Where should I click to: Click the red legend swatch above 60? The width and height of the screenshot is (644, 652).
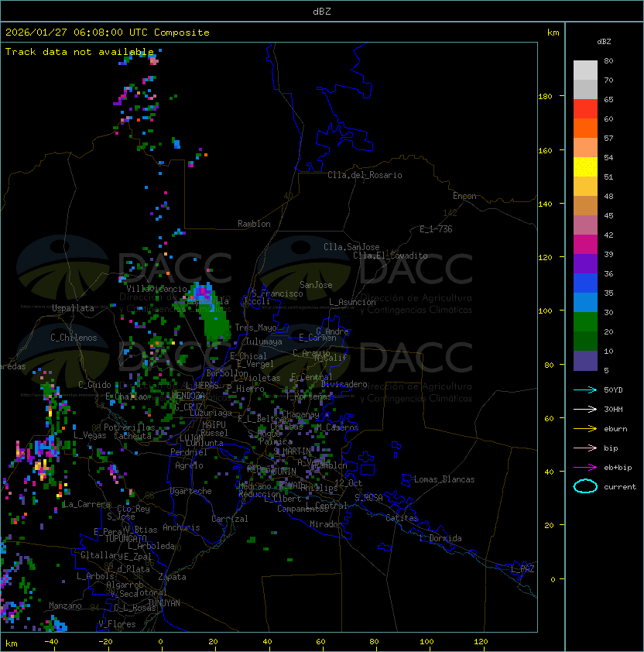pyautogui.click(x=585, y=109)
